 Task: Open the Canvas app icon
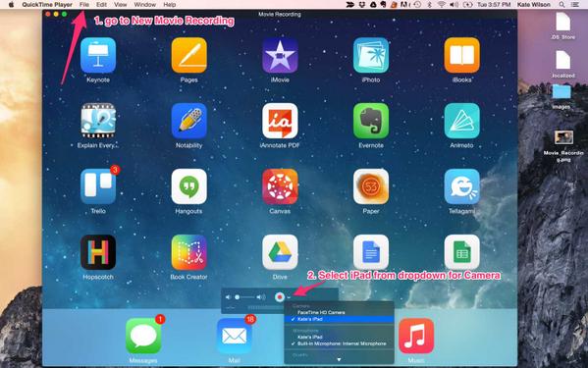coord(280,186)
